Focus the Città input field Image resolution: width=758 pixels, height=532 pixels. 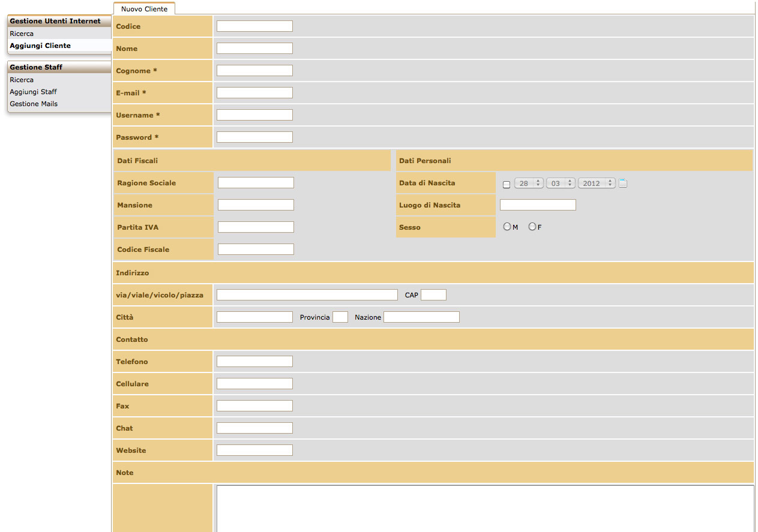click(254, 317)
